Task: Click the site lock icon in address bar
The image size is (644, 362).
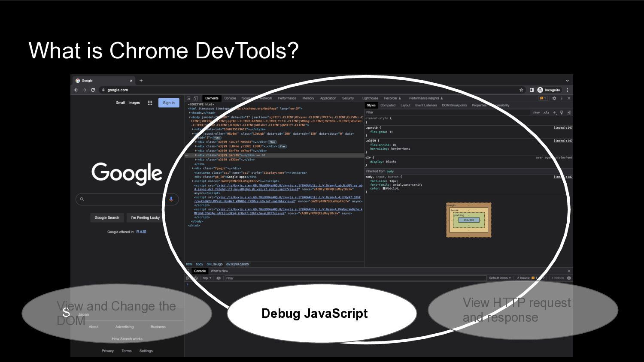Action: coord(103,90)
